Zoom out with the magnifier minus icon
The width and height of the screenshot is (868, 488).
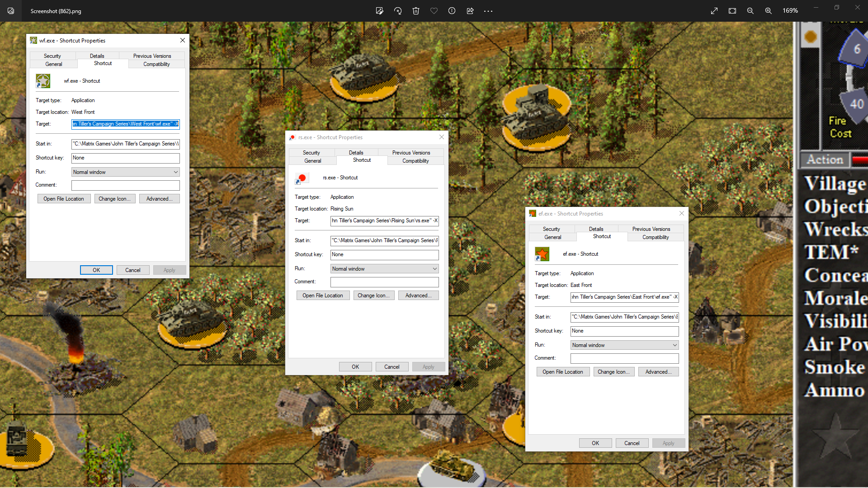pos(750,11)
